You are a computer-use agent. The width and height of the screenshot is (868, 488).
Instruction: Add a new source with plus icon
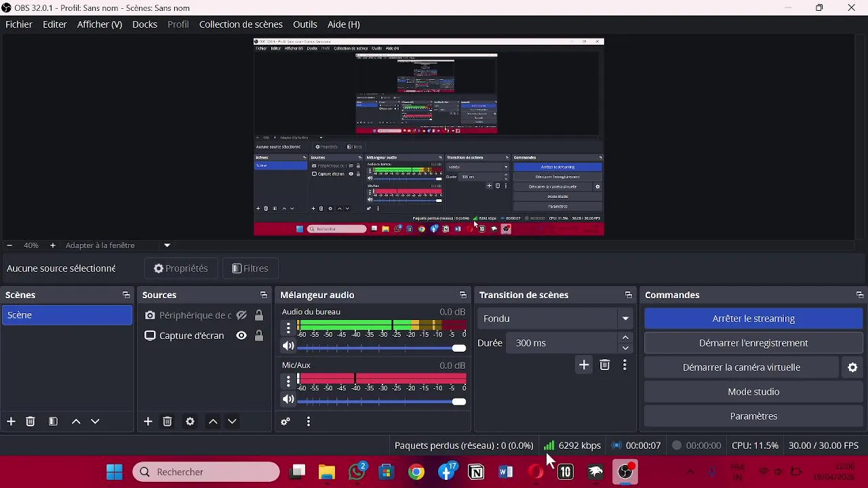click(x=148, y=422)
